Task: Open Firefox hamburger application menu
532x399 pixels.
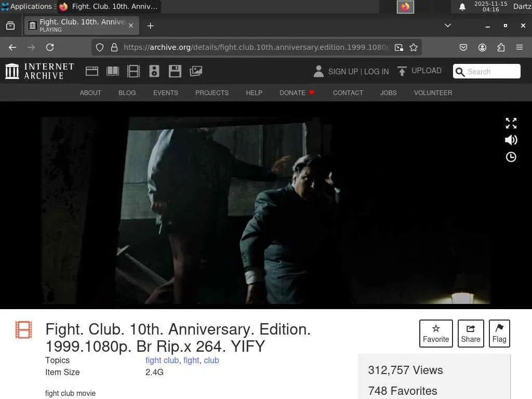Action: click(x=520, y=47)
